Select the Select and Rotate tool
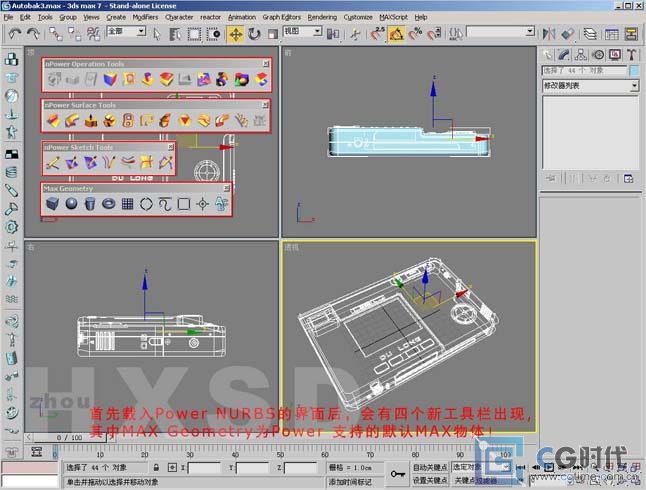 click(254, 34)
